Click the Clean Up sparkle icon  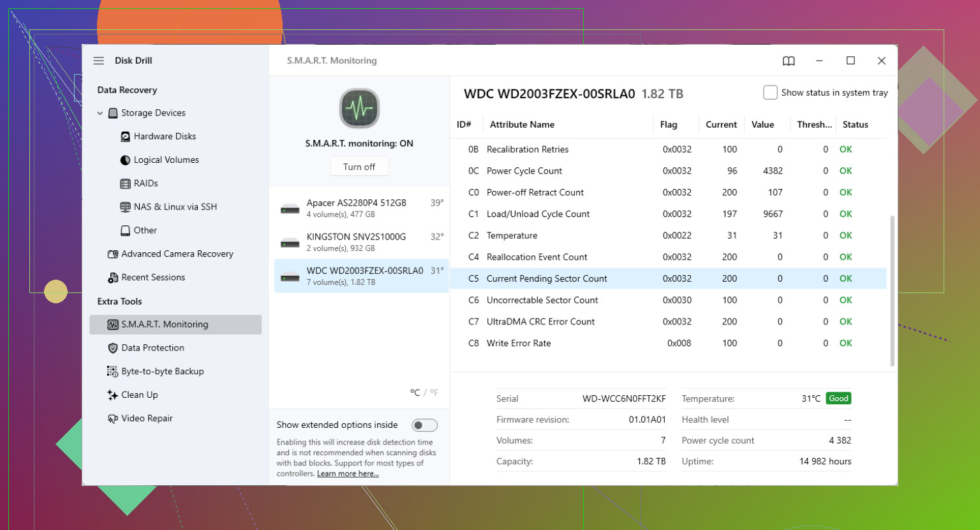click(113, 395)
